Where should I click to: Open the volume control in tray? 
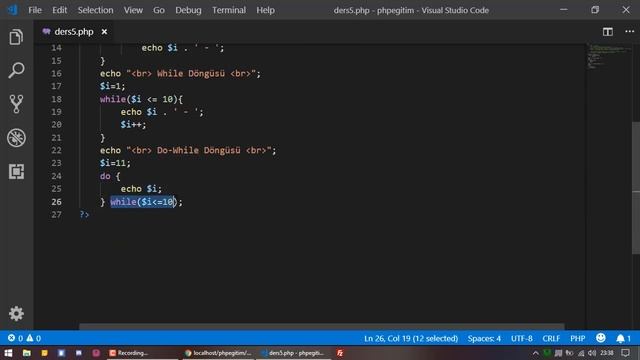[x=592, y=353]
